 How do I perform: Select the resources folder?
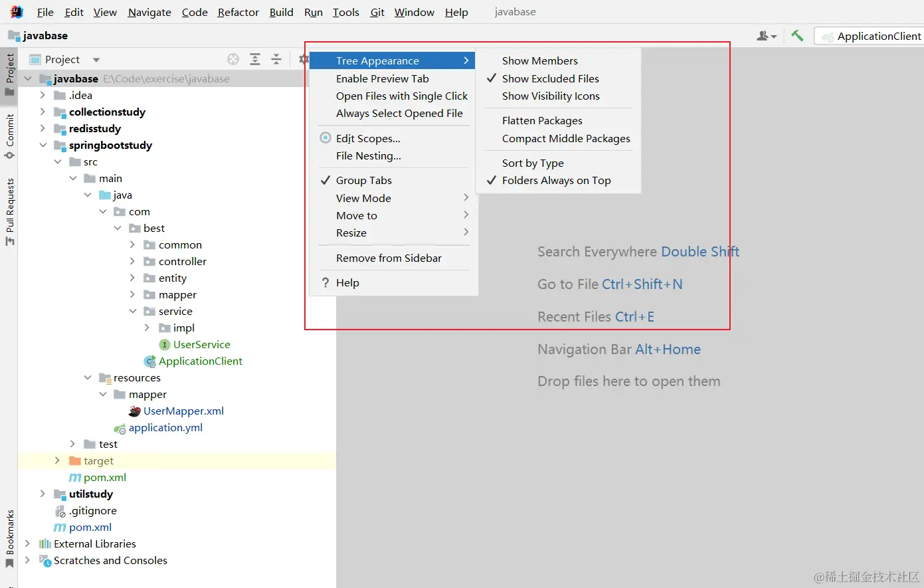coord(130,377)
